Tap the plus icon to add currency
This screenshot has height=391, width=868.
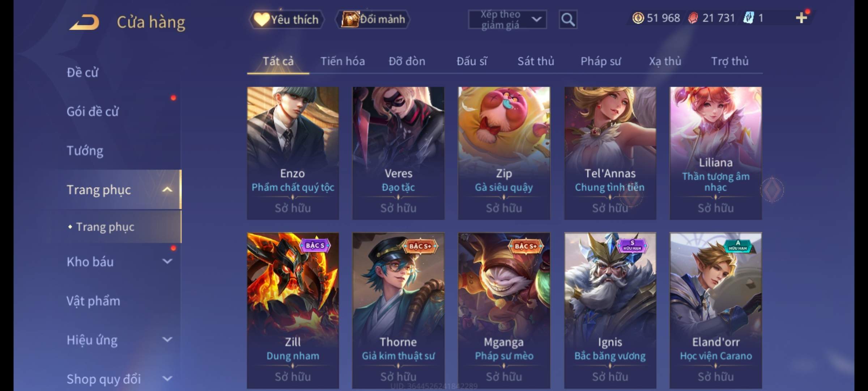801,18
